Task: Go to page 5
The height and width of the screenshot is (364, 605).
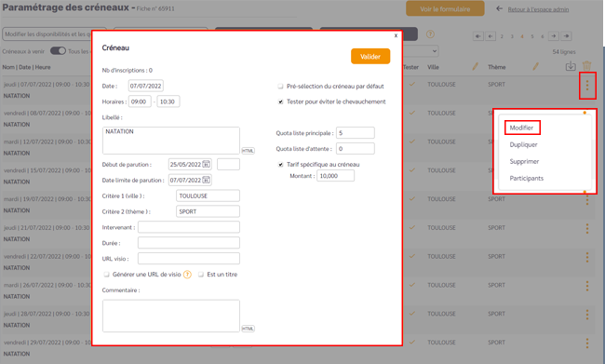Action: point(532,36)
